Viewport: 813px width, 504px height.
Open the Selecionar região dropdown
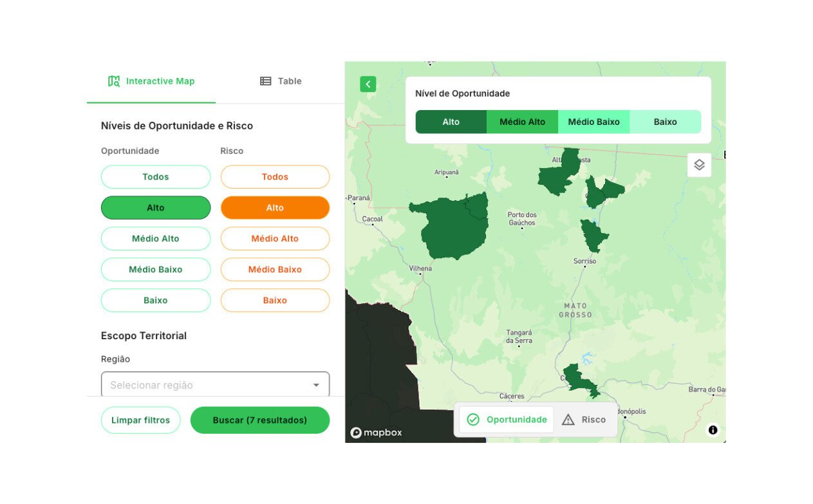point(206,385)
